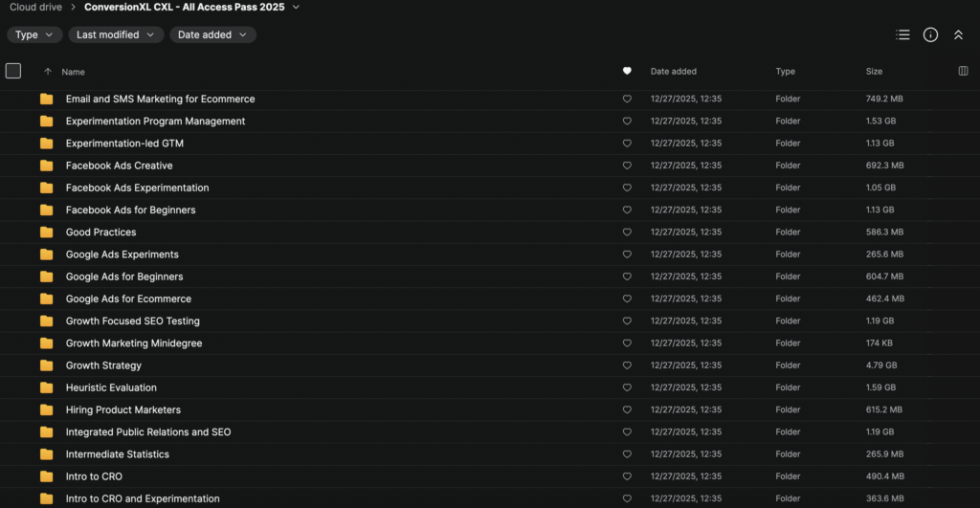Viewport: 980px width, 508px height.
Task: Click the double-chevron collapse icon
Action: pyautogui.click(x=958, y=35)
